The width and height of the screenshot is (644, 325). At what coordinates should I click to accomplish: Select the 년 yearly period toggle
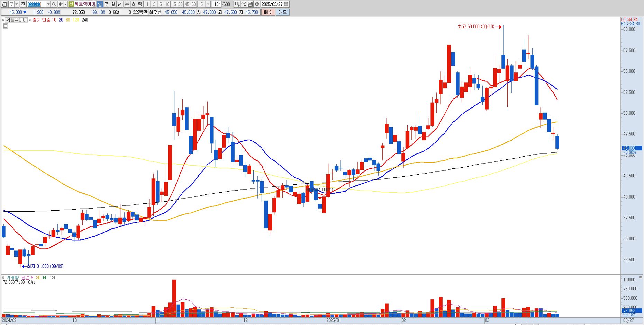click(x=119, y=4)
